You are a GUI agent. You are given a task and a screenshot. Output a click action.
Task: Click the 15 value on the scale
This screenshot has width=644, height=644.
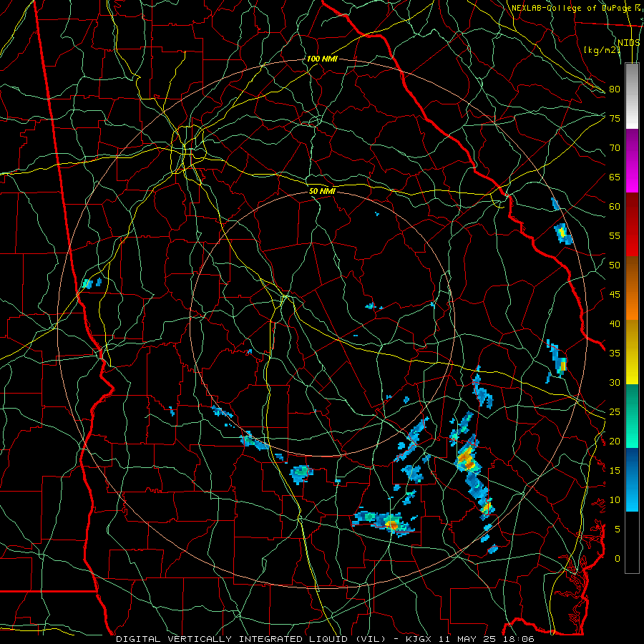coord(615,470)
